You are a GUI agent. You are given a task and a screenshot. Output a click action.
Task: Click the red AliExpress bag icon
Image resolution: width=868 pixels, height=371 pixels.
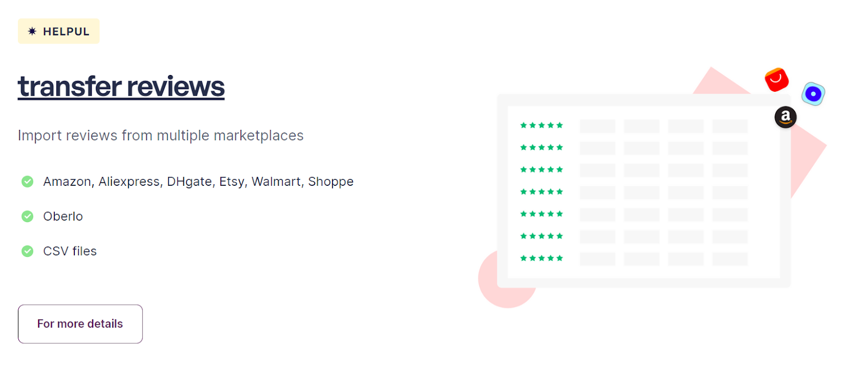click(x=776, y=80)
